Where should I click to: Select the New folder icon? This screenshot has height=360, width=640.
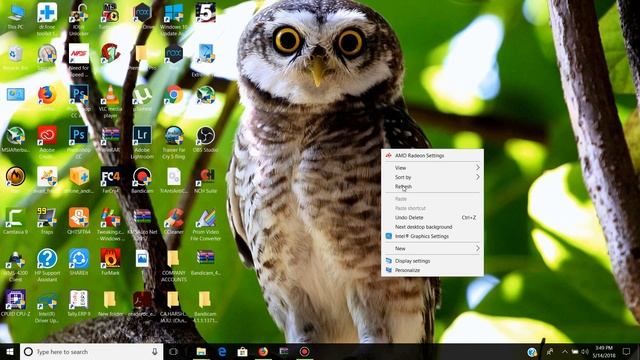111,303
